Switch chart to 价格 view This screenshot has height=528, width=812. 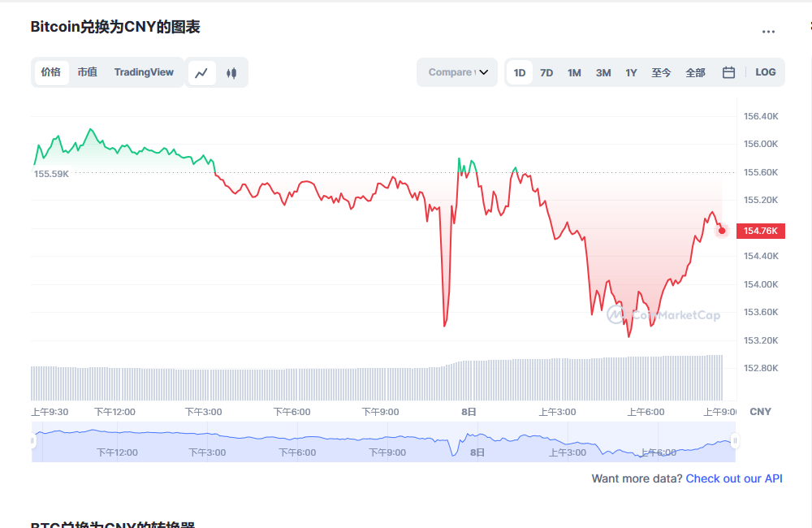(51, 72)
